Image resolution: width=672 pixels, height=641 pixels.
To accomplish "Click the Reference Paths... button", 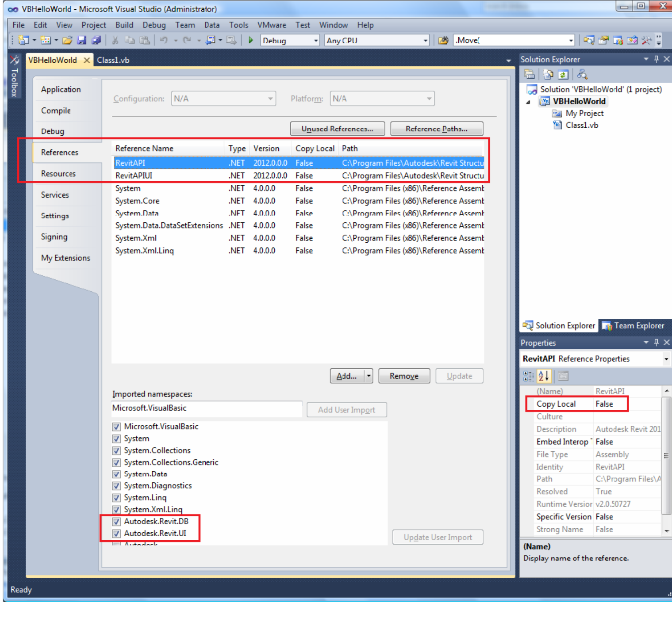I will tap(437, 129).
